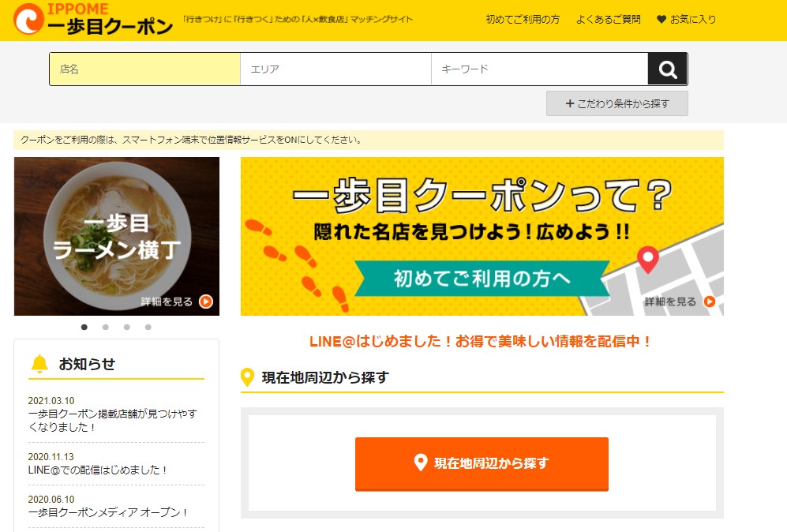Click the orange arrow on ramen banner
Viewport: 787px width, 532px height.
[x=206, y=302]
